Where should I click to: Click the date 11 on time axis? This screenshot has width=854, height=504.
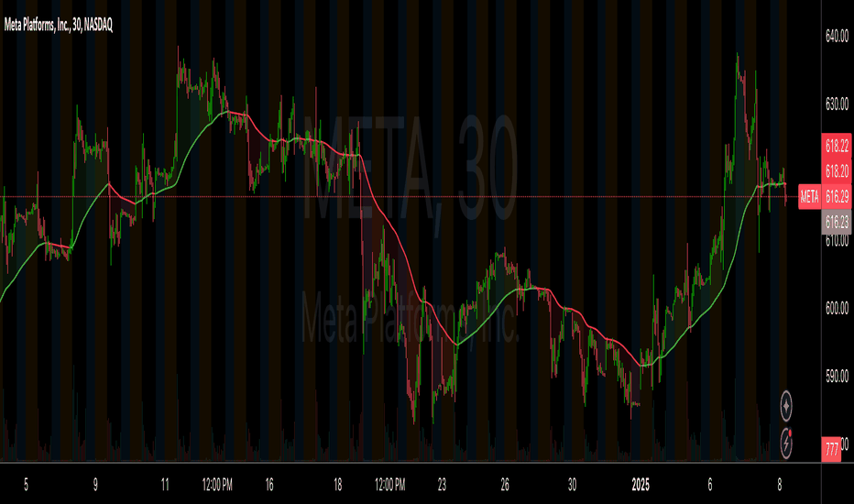click(x=165, y=485)
